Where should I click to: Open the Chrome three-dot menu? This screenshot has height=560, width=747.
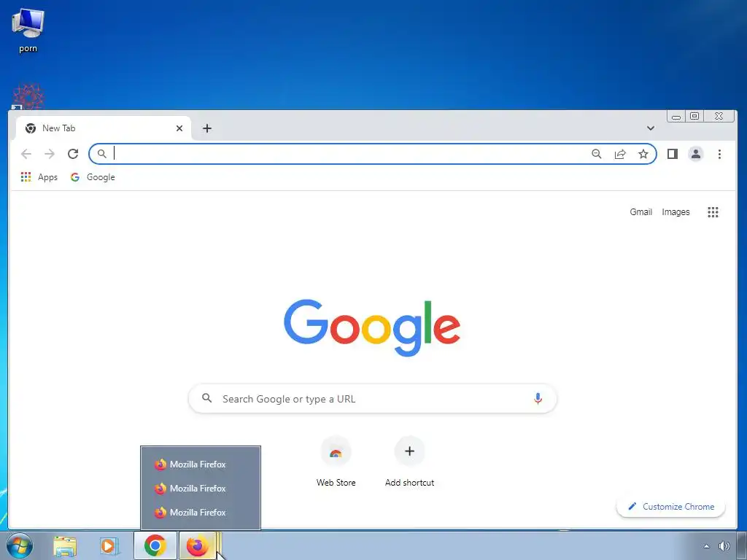click(x=719, y=154)
